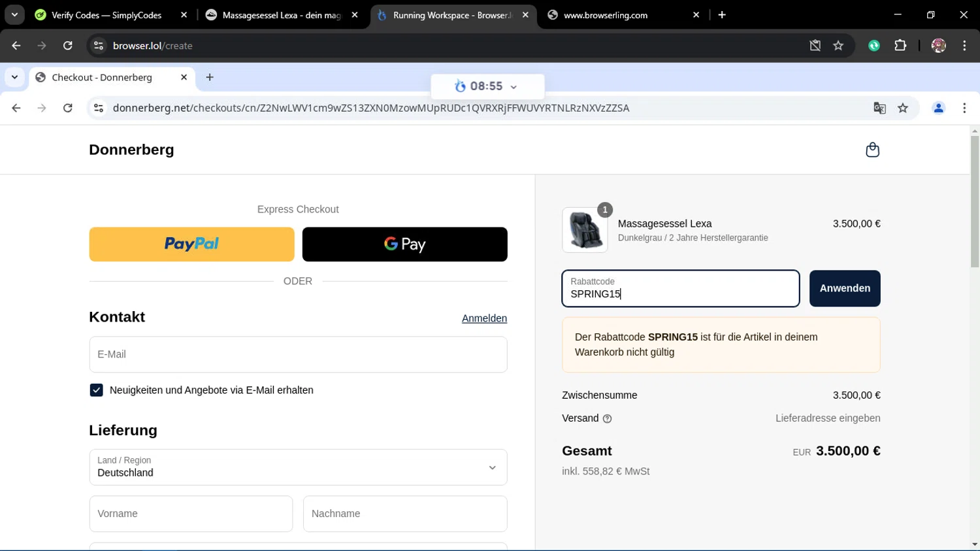This screenshot has height=551, width=980.
Task: Open outer Chrome profile avatar
Action: pyautogui.click(x=939, y=46)
